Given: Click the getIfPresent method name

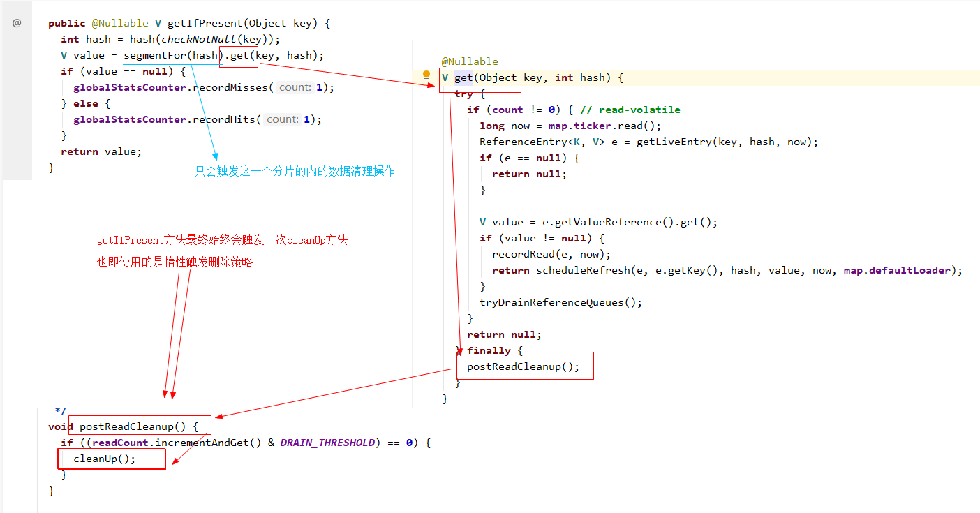Looking at the screenshot, I should [203, 23].
